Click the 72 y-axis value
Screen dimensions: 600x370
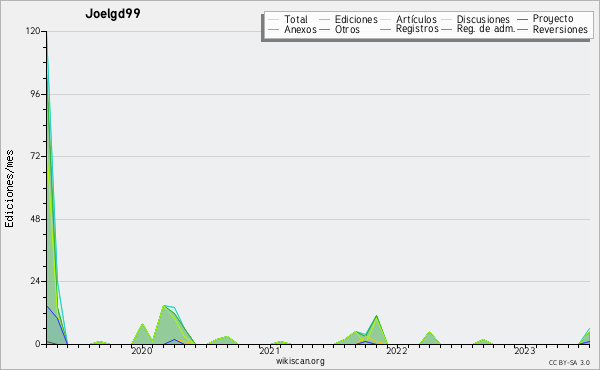point(35,156)
